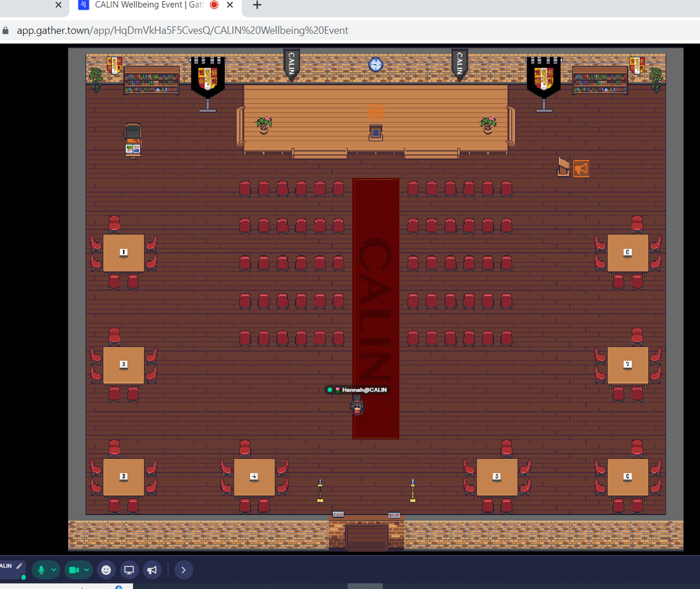
Task: Close the CALIN Wellbeing Event tab
Action: coord(230,5)
